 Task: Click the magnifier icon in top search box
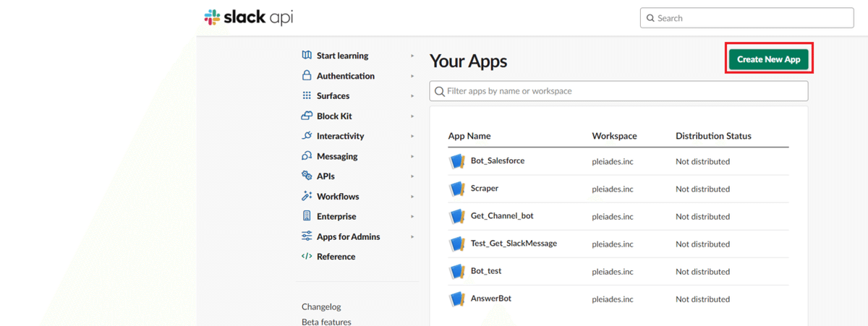(x=651, y=18)
